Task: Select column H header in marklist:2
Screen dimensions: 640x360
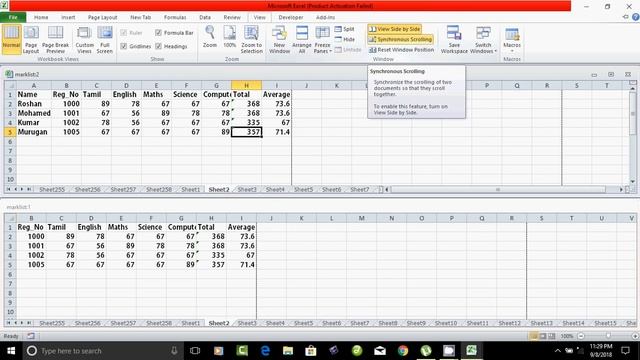Action: pyautogui.click(x=246, y=85)
